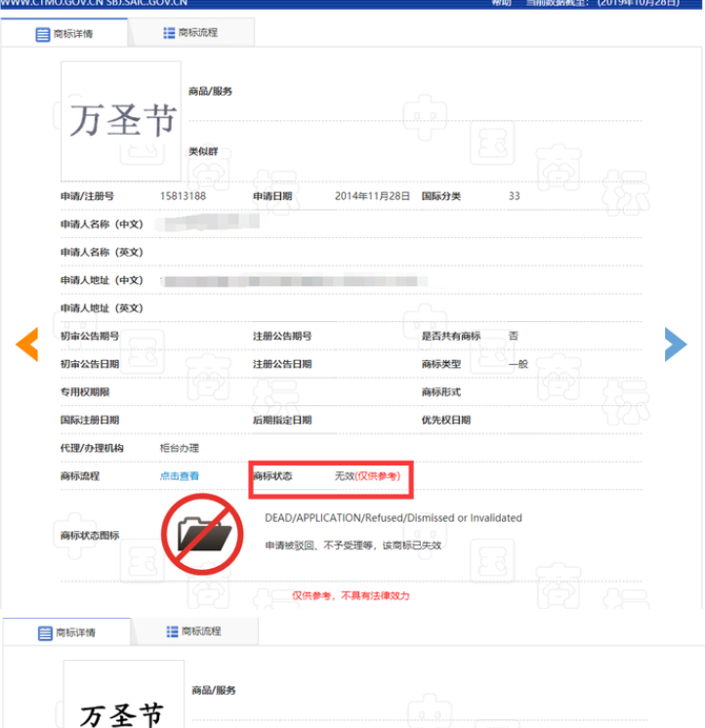This screenshot has height=728, width=705.
Task: Click the 点击查看 link for trademark flow
Action: pos(180,476)
